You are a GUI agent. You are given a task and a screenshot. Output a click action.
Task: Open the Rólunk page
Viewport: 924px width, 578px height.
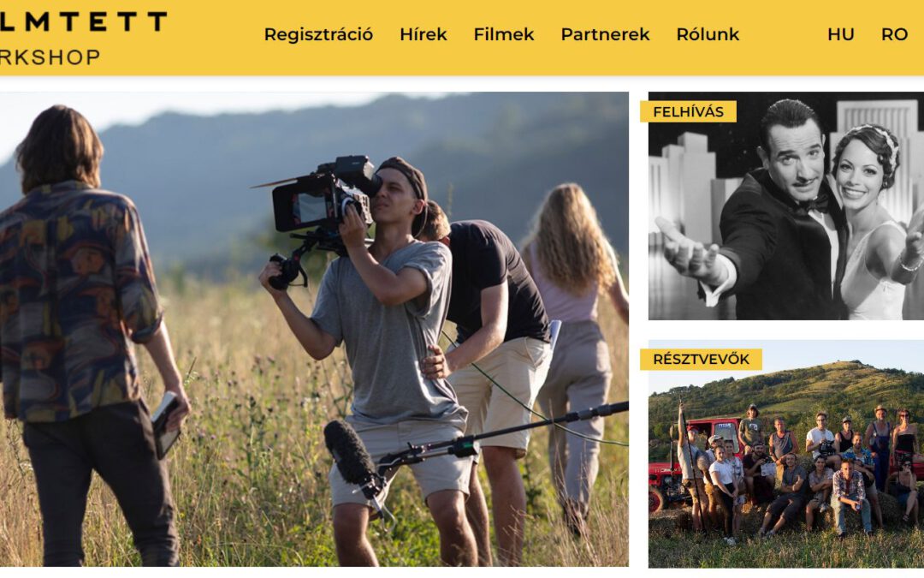(x=708, y=35)
